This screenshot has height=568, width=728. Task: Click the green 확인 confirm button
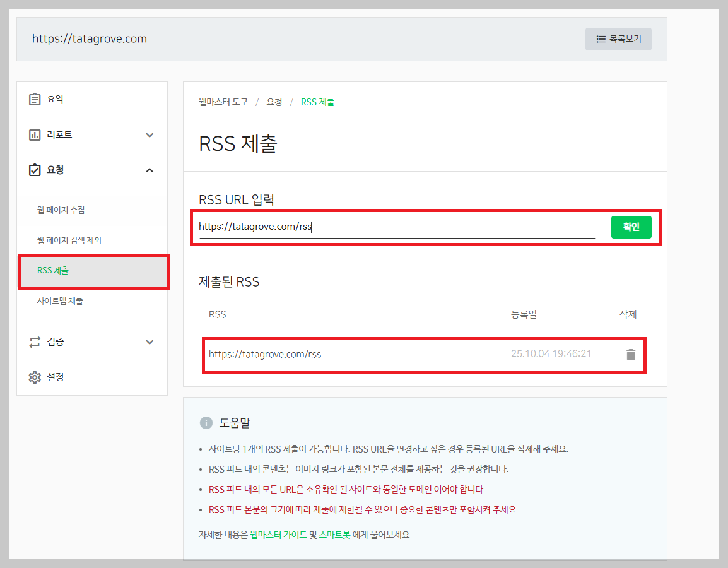coord(631,227)
